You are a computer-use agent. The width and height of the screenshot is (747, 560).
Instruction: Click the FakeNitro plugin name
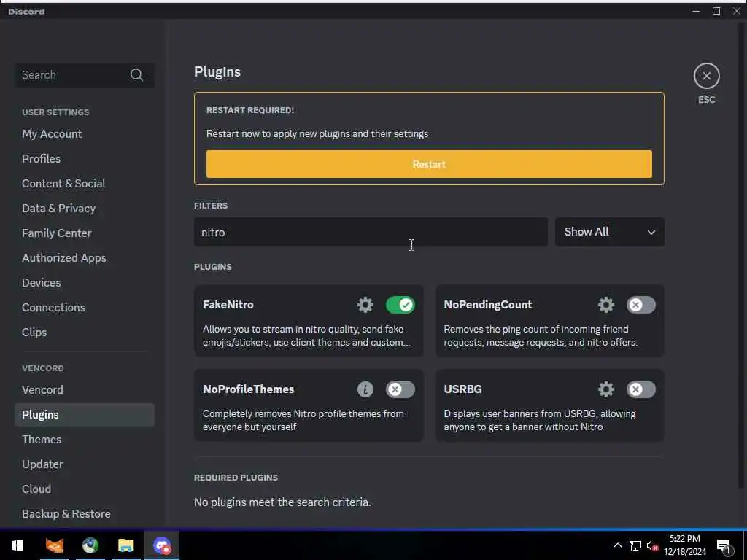228,305
